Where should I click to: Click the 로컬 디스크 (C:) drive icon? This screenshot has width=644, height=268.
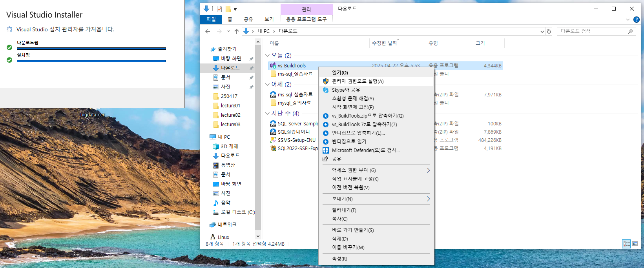(x=216, y=212)
